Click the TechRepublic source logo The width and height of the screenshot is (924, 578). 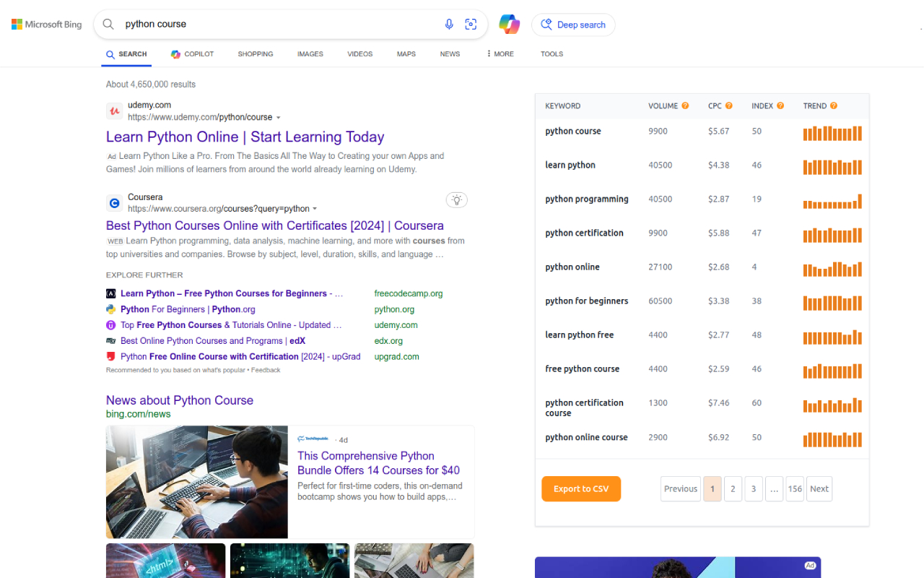pos(313,439)
